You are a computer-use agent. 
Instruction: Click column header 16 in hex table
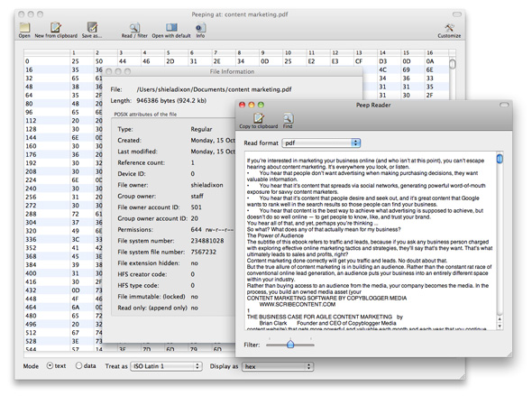point(436,52)
